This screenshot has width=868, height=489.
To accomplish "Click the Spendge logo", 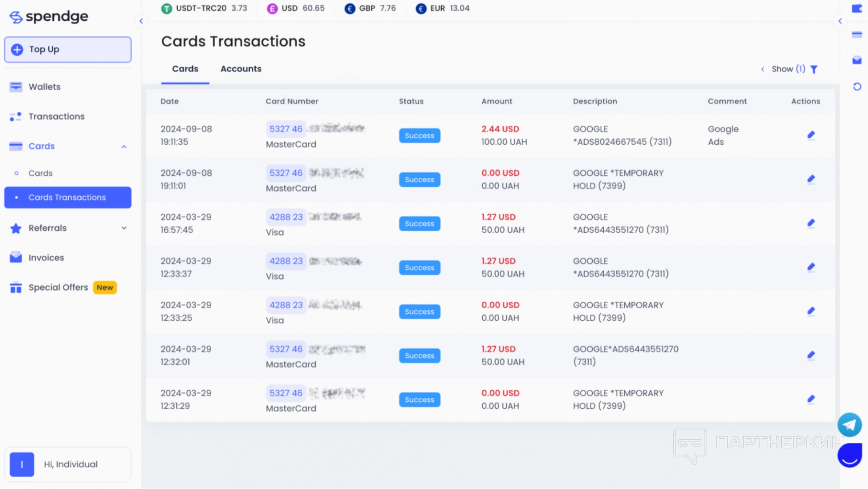I will 49,17.
